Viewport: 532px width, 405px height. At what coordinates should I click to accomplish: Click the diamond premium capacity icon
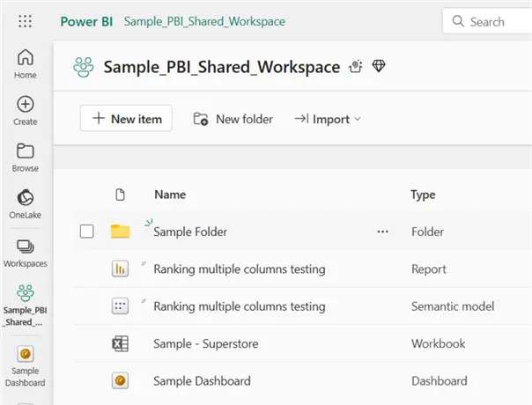(380, 67)
